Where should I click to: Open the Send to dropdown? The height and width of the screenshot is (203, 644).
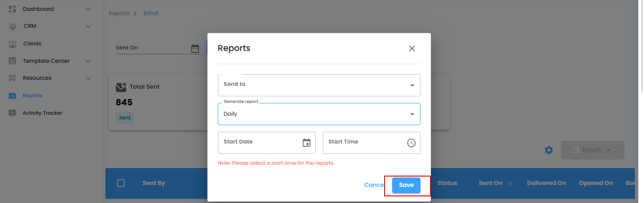coord(319,85)
